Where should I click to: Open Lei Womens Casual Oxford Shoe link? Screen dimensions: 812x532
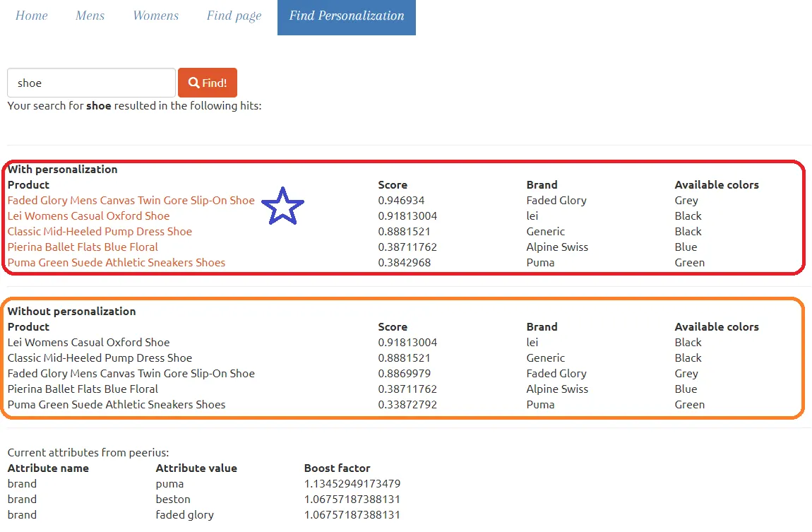tap(88, 216)
